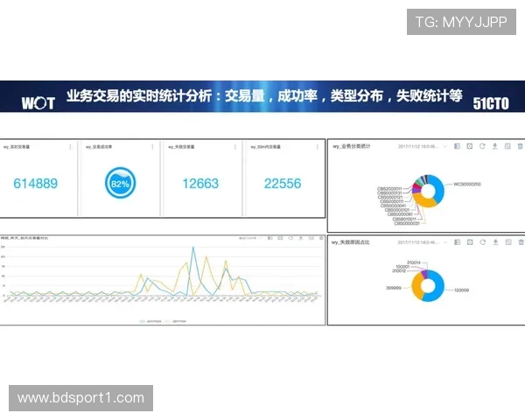Click the wy_30m内交易量 card title
The width and height of the screenshot is (525, 420).
pos(265,147)
